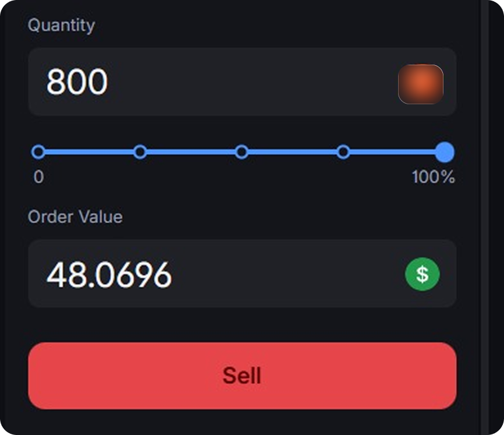The image size is (504, 435).
Task: Set slider to the 0% stop point
Action: click(x=38, y=152)
